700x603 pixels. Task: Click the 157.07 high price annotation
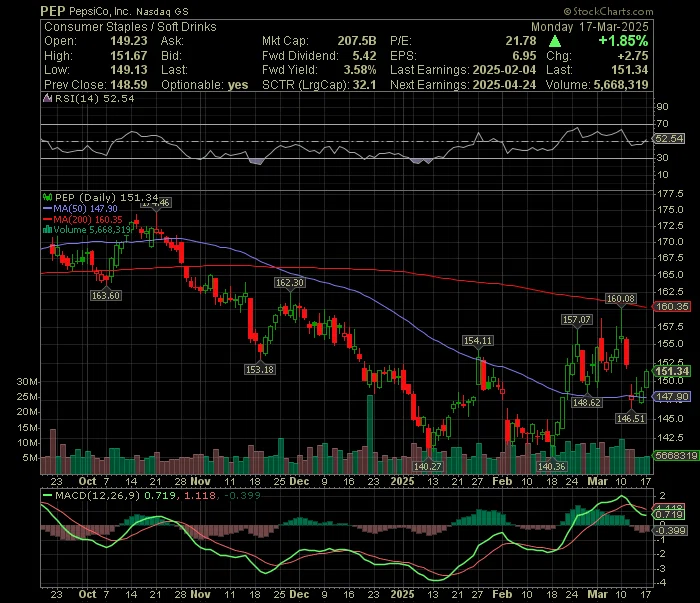coord(576,320)
